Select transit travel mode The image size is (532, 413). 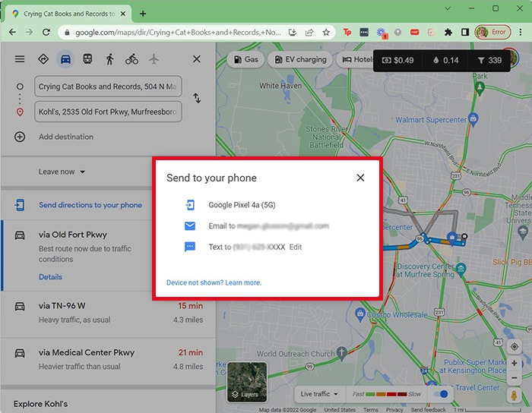[x=87, y=59]
